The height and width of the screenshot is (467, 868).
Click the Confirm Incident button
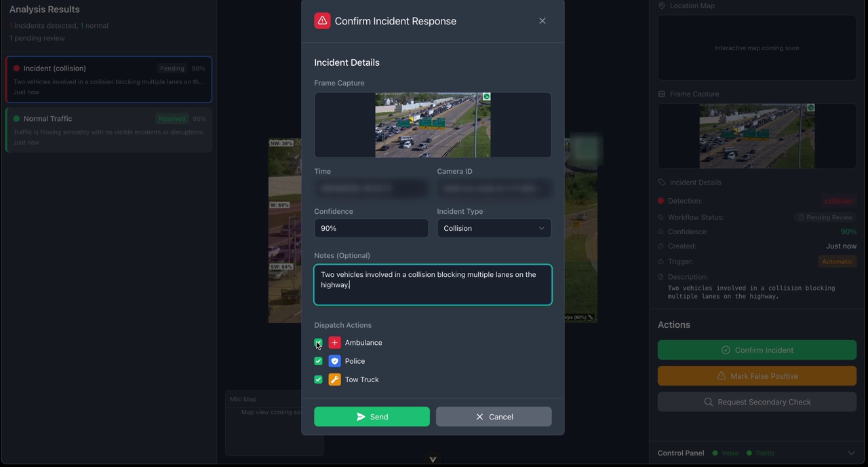pos(757,350)
